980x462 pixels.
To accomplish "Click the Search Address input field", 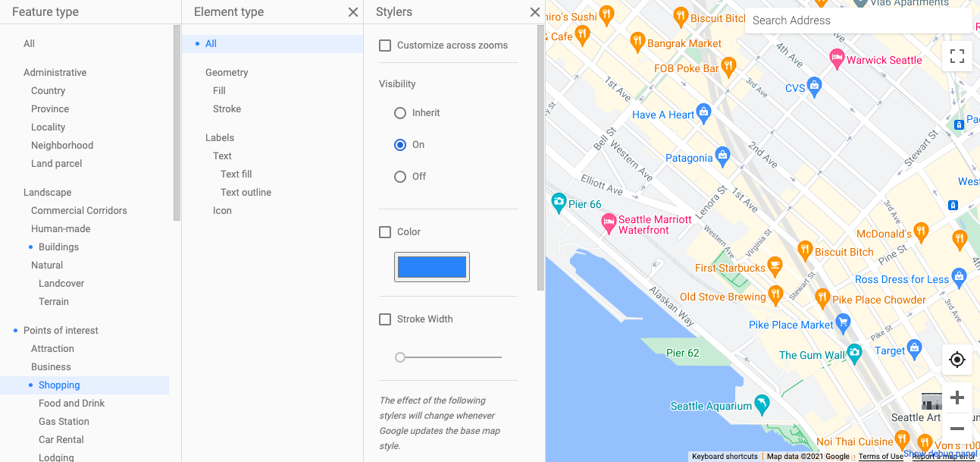I will tap(859, 20).
